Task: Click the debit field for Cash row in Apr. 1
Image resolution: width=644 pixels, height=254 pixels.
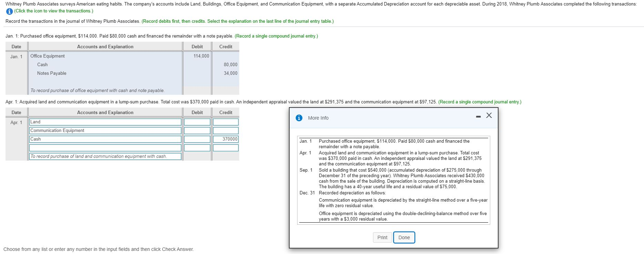Action: (x=197, y=139)
